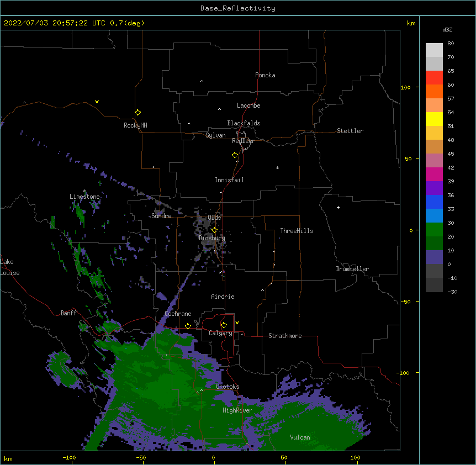Click the Sylvan label
The height and width of the screenshot is (465, 476).
[215, 135]
